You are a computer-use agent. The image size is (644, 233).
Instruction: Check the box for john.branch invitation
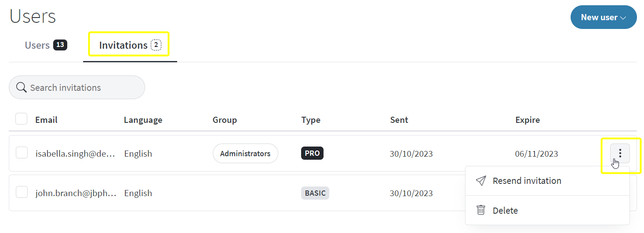coord(22,192)
